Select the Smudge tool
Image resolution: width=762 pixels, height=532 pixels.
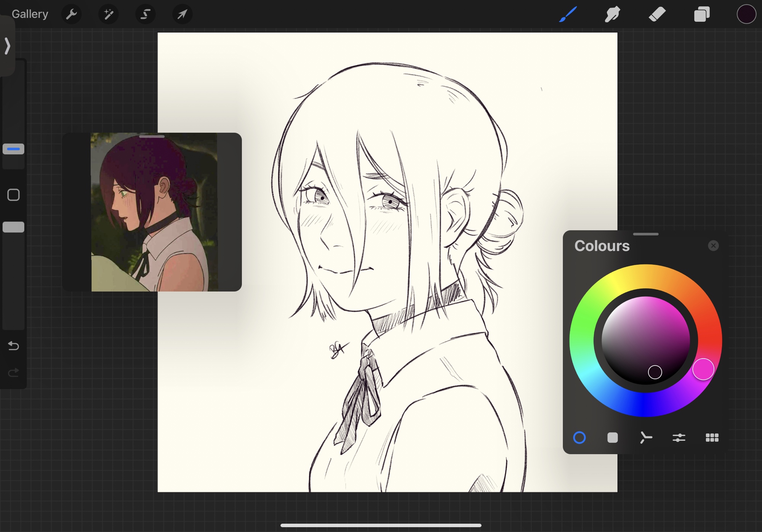click(612, 14)
